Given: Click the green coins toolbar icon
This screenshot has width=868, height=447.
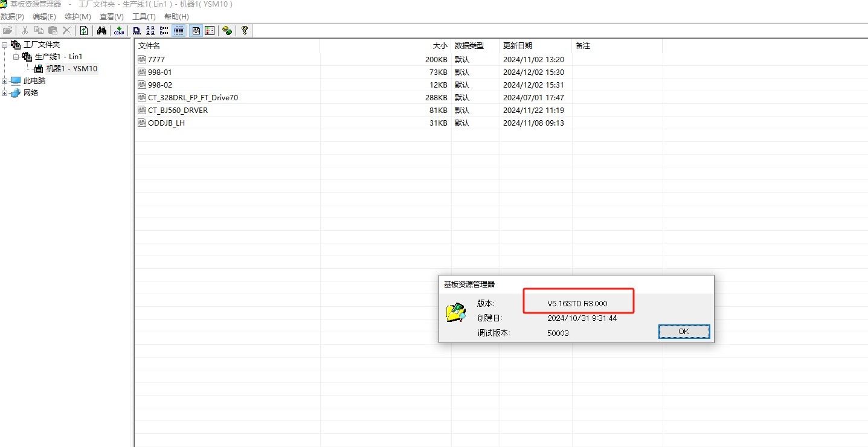Looking at the screenshot, I should point(227,30).
